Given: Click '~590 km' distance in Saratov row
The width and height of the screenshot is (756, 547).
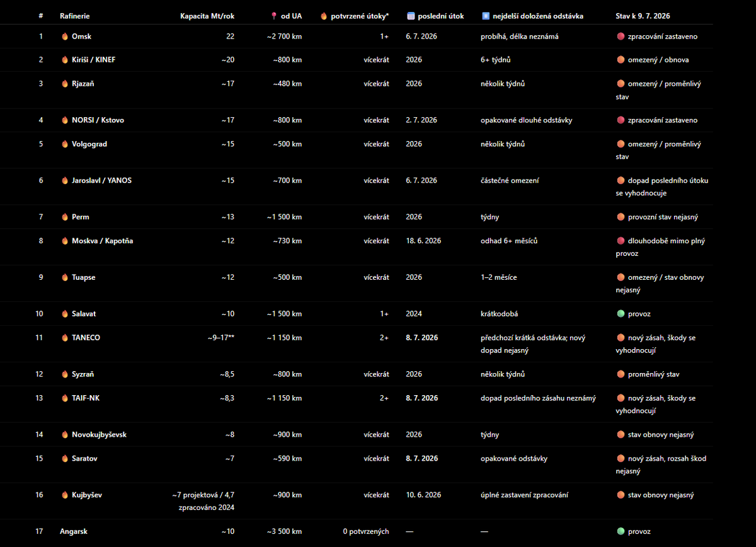Looking at the screenshot, I should pyautogui.click(x=287, y=459).
